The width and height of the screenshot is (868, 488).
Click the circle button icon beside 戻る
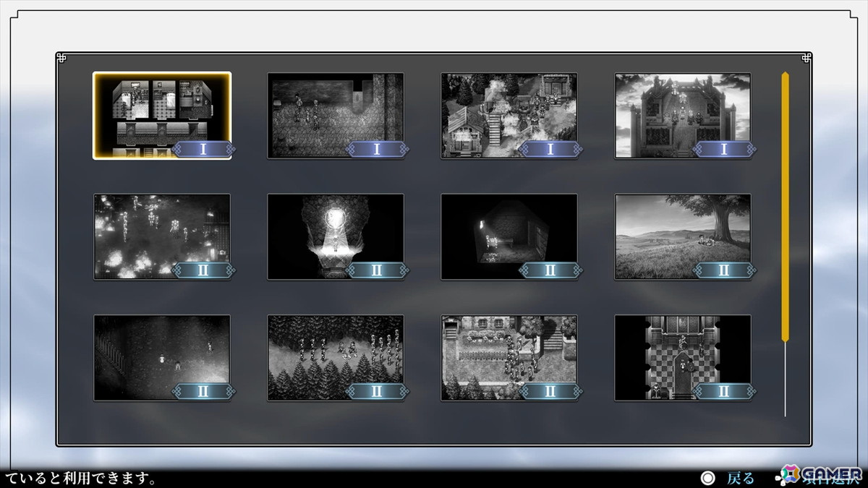[708, 478]
